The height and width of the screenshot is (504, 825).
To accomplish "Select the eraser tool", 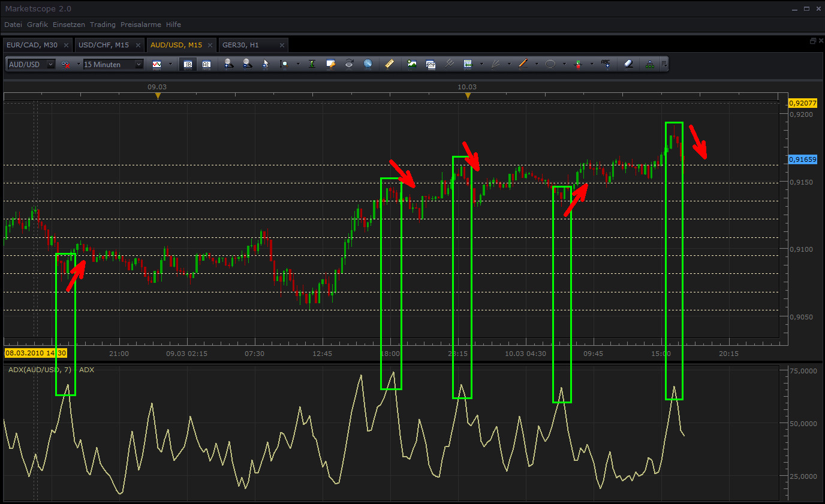I will pyautogui.click(x=628, y=64).
